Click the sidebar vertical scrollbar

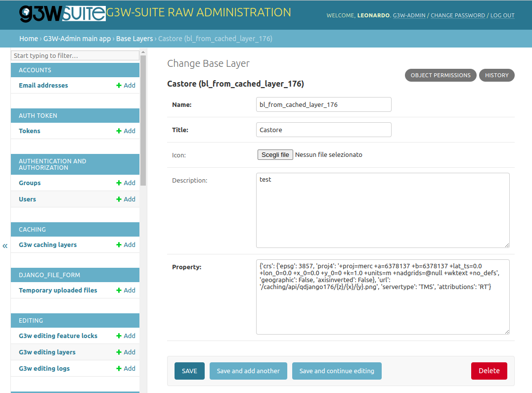[x=143, y=120]
